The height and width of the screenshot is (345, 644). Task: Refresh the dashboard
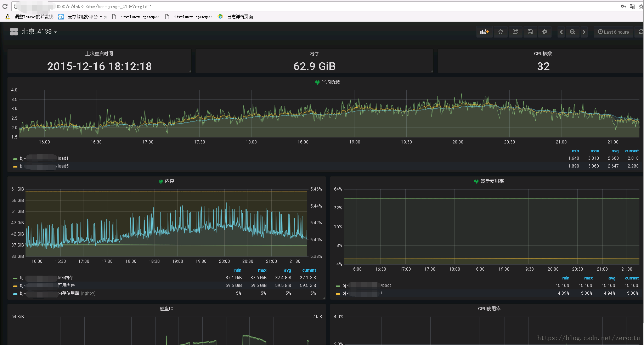click(640, 32)
